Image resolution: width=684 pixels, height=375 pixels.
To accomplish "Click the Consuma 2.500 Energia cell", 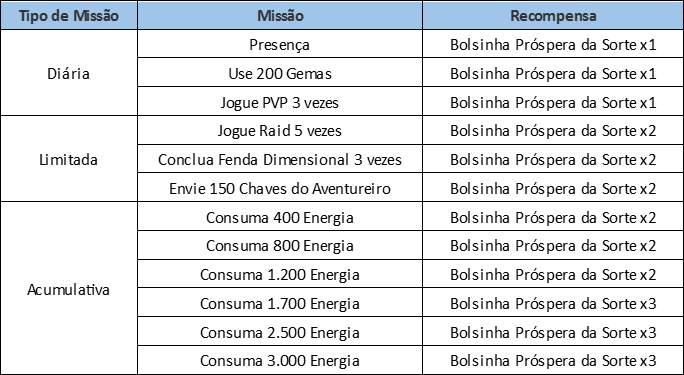I will click(280, 332).
